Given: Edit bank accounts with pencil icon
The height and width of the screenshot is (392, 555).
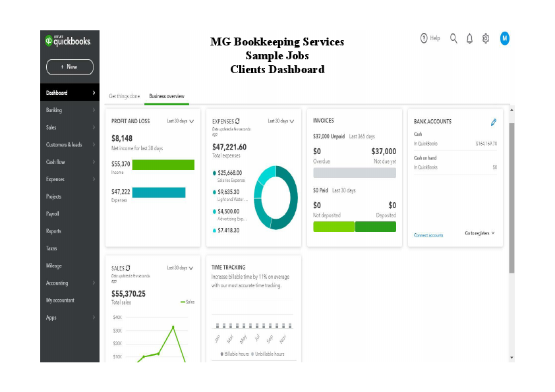Looking at the screenshot, I should tap(494, 122).
